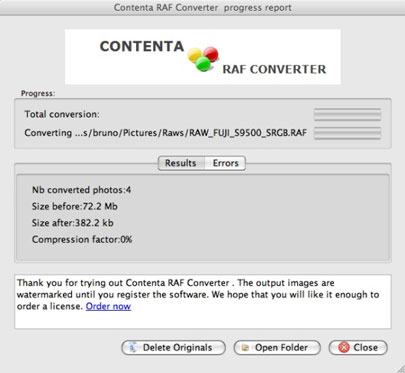Viewport: 405px width, 373px height.
Task: Click the window title 'Contenta RAF Converter progress report'
Action: pyautogui.click(x=203, y=7)
